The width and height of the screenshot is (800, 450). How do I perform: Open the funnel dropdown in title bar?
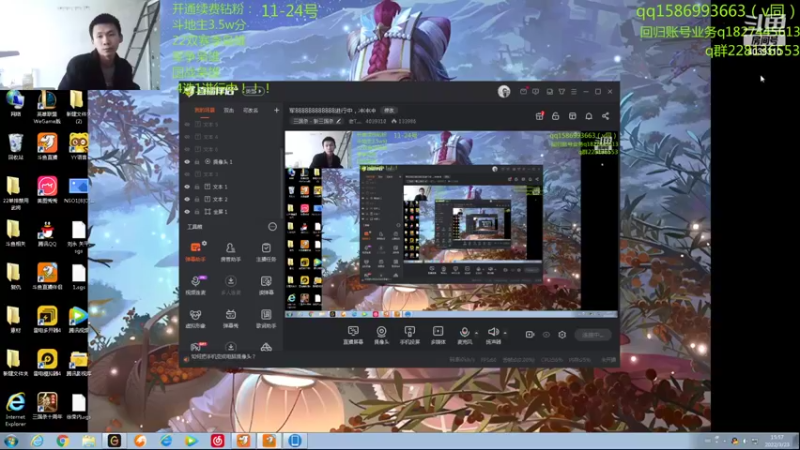562,91
